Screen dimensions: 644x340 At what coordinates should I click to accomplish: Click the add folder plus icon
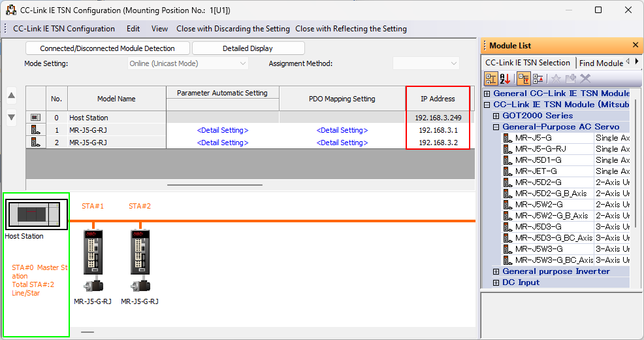(571, 78)
